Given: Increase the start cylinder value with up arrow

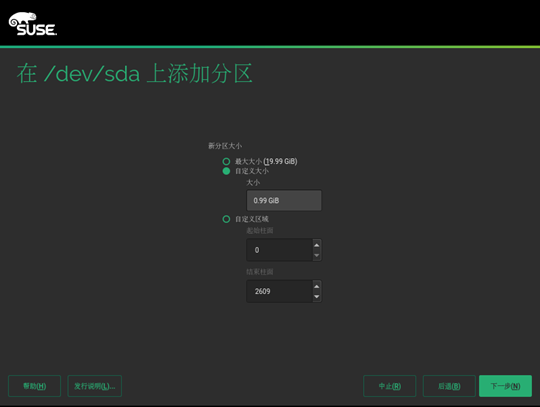Looking at the screenshot, I should 316,245.
